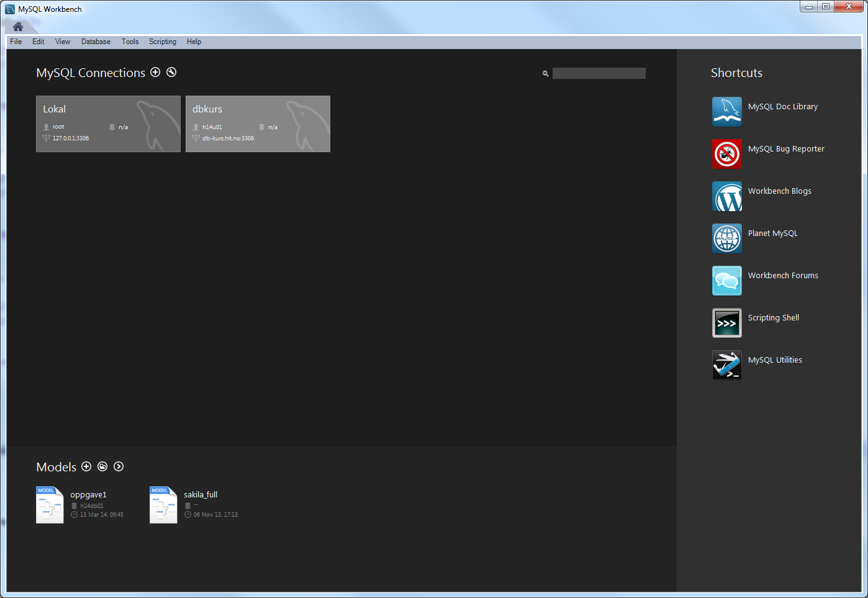The height and width of the screenshot is (598, 868).
Task: Open the Database menu
Action: click(96, 42)
